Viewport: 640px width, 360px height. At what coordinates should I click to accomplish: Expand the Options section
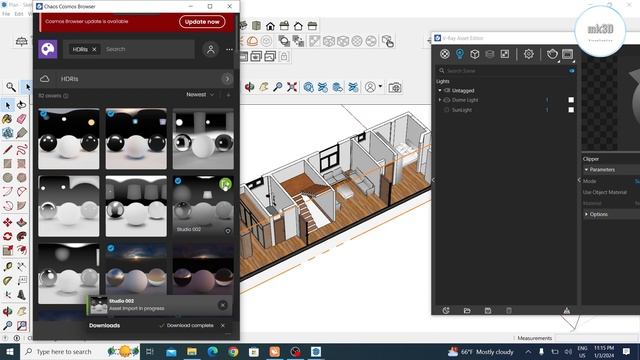(587, 214)
